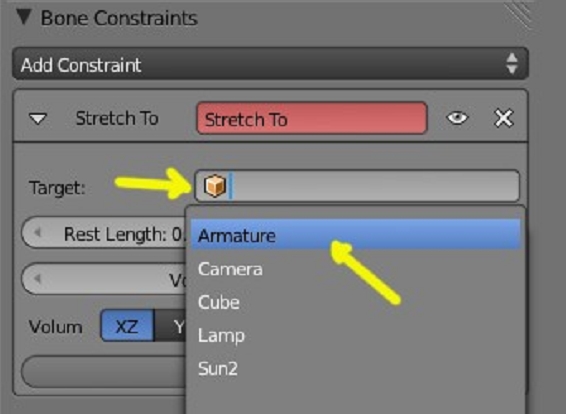Viewport: 566px width, 414px height.
Task: Click the Stretch To name field
Action: pyautogui.click(x=312, y=118)
